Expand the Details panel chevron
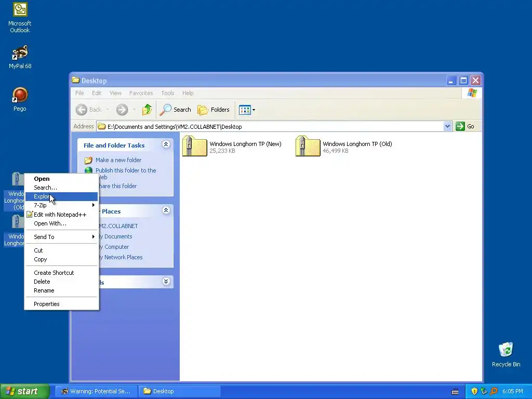Image resolution: width=532 pixels, height=399 pixels. click(166, 281)
